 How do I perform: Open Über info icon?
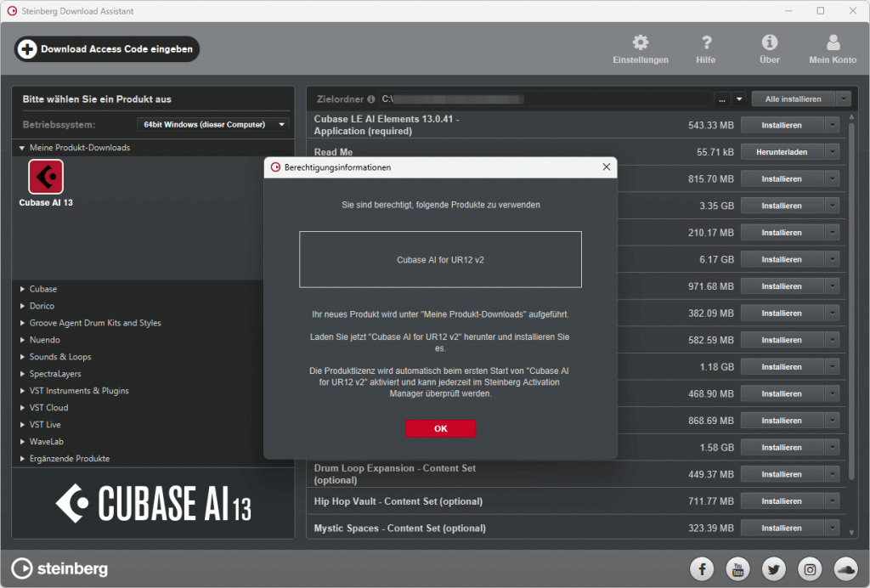(769, 42)
